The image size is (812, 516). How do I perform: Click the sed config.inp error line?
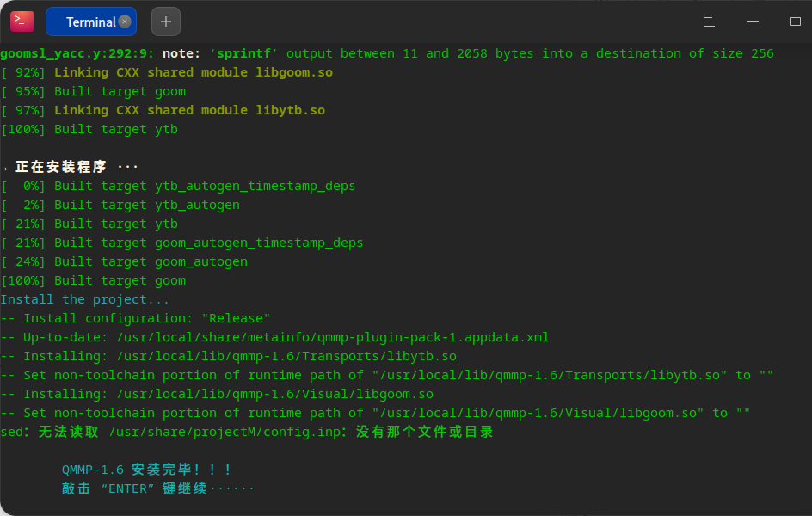click(x=247, y=433)
